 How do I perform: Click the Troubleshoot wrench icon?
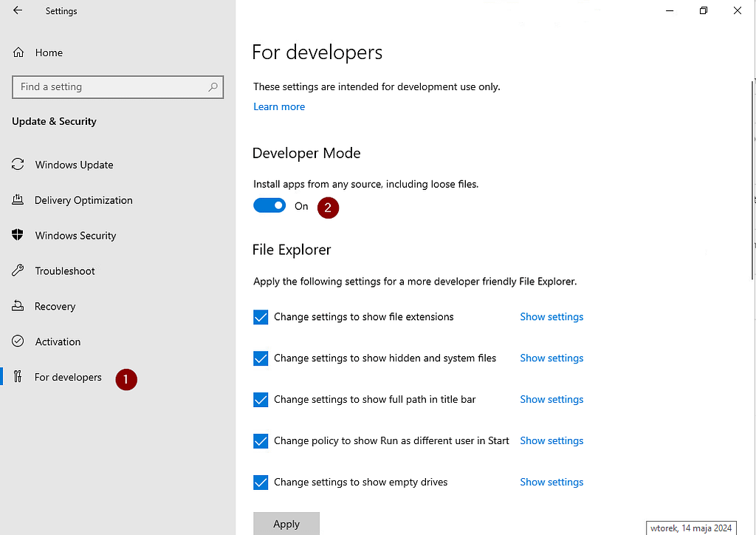coord(18,271)
